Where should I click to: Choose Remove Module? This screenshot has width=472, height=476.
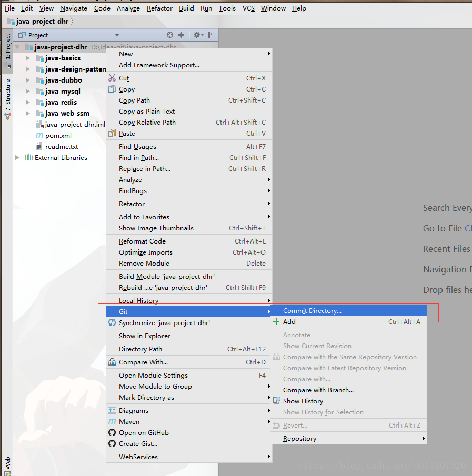[x=189, y=263]
